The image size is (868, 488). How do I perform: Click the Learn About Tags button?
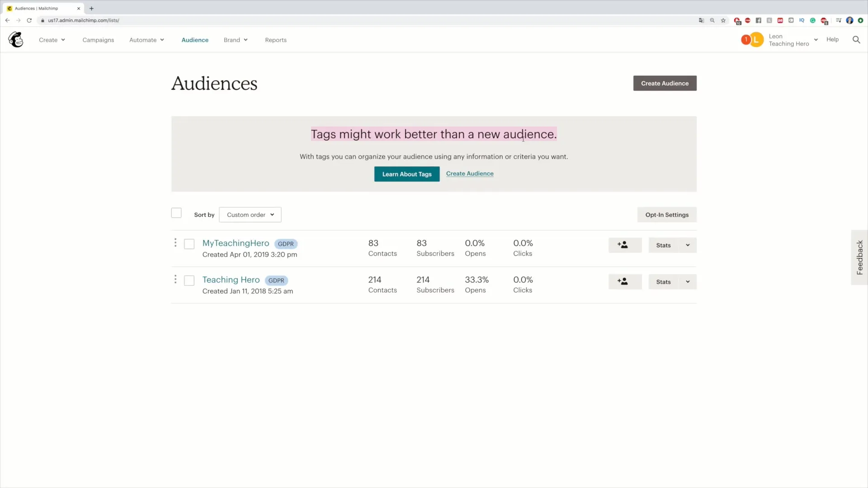point(407,174)
